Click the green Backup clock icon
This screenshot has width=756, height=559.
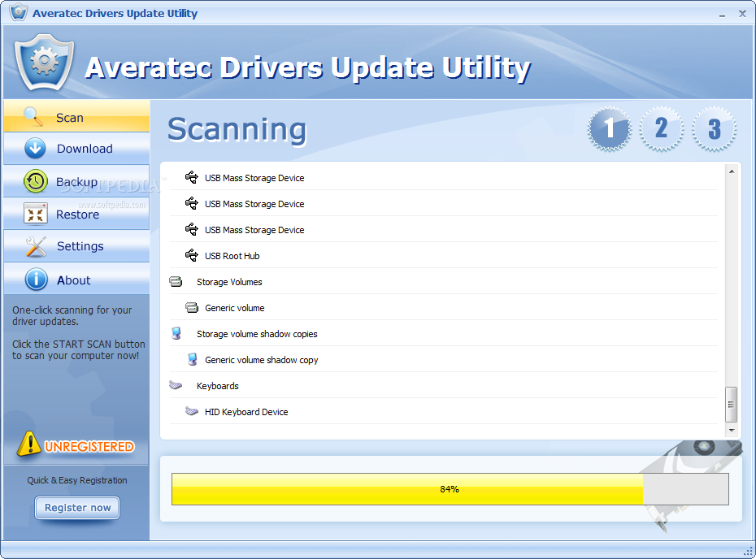[35, 181]
